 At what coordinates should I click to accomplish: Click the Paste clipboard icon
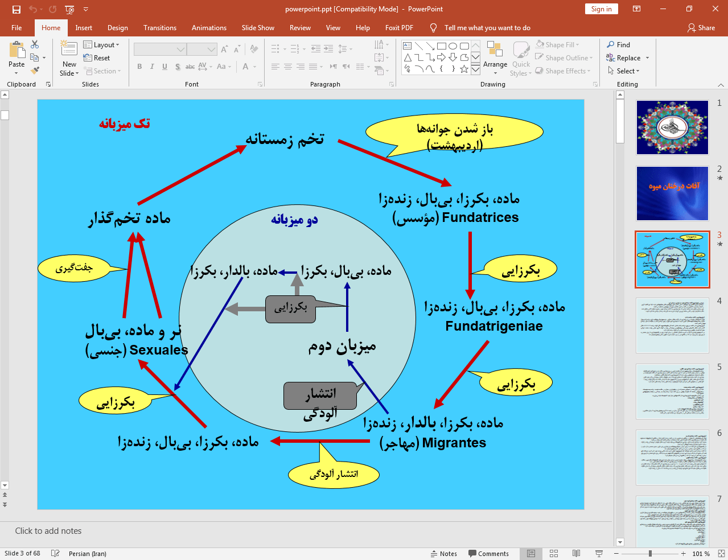17,50
